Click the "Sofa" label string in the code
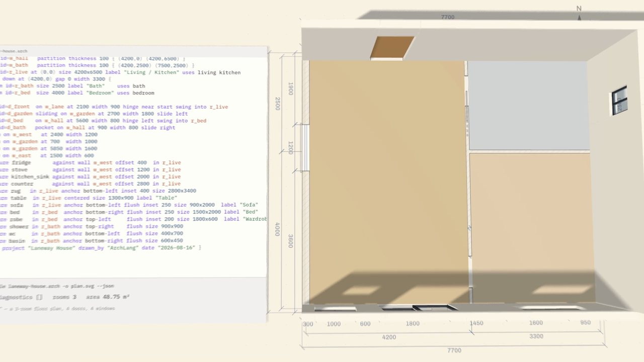 point(248,205)
